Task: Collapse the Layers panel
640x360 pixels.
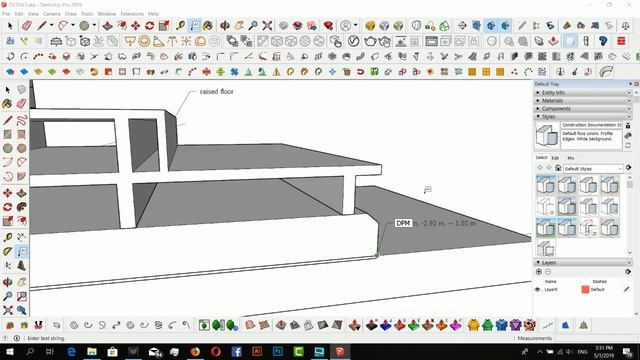Action: 583,262
